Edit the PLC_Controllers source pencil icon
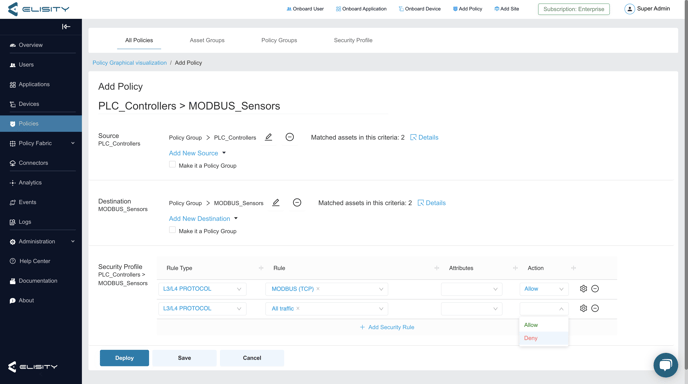This screenshot has height=384, width=688. [x=269, y=137]
